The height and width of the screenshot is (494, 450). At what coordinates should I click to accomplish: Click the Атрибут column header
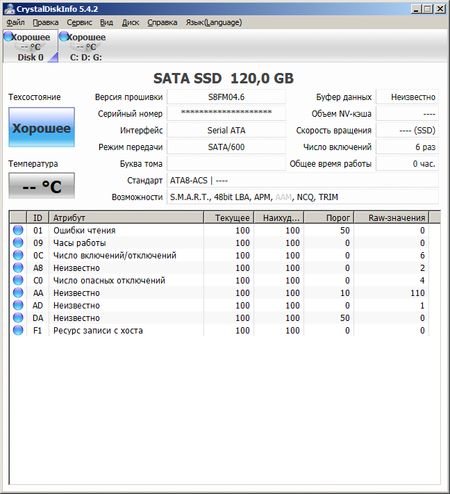(x=126, y=218)
